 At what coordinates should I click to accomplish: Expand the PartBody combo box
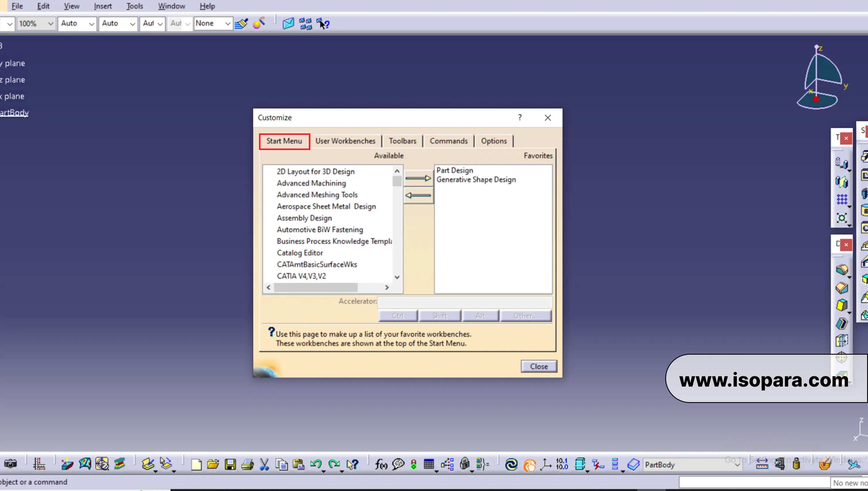pos(737,465)
